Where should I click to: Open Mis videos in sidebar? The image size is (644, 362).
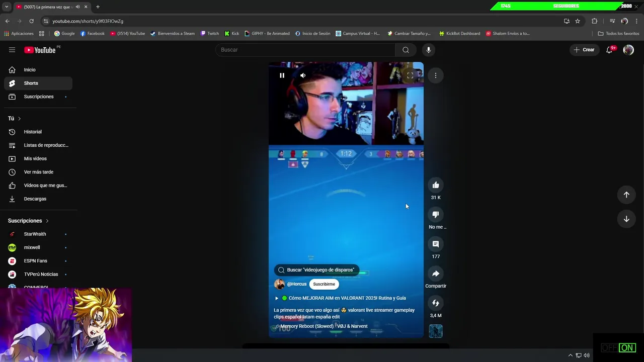click(38, 158)
